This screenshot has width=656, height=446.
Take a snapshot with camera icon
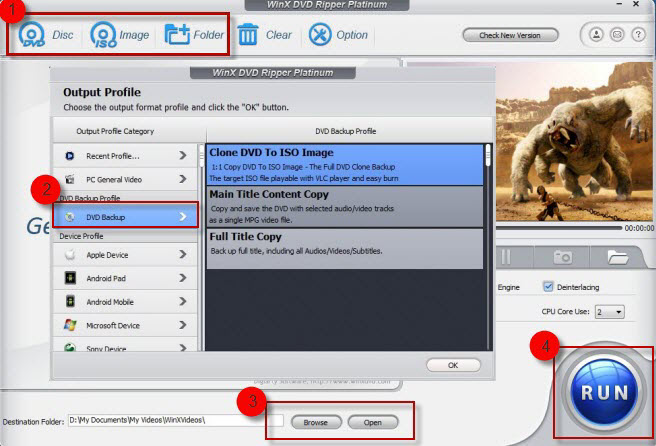pyautogui.click(x=562, y=257)
